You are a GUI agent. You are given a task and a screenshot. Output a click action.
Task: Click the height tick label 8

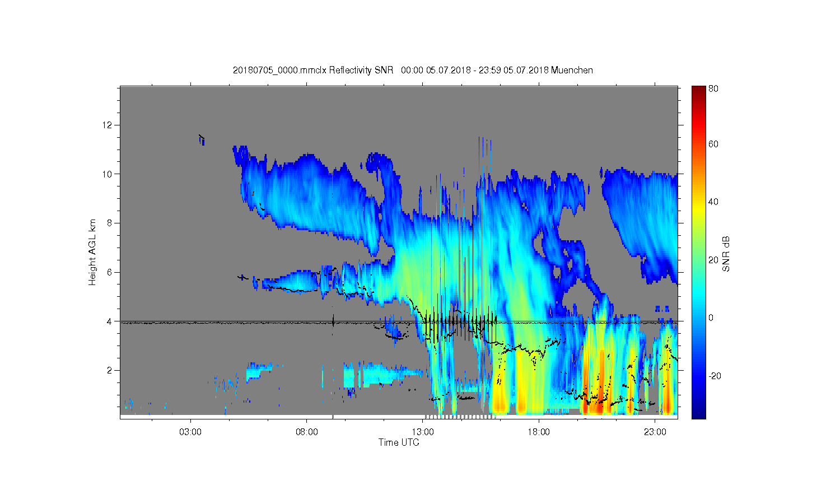[x=110, y=223]
